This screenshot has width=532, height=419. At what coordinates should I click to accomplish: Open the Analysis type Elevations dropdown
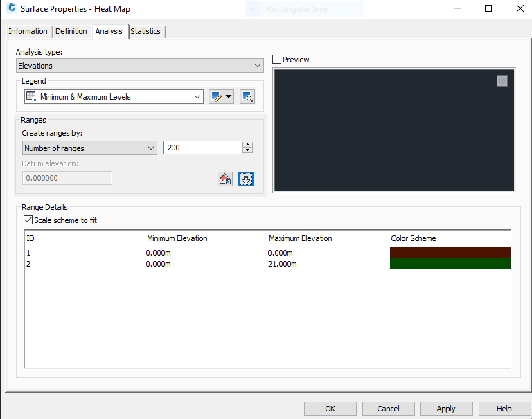[140, 66]
